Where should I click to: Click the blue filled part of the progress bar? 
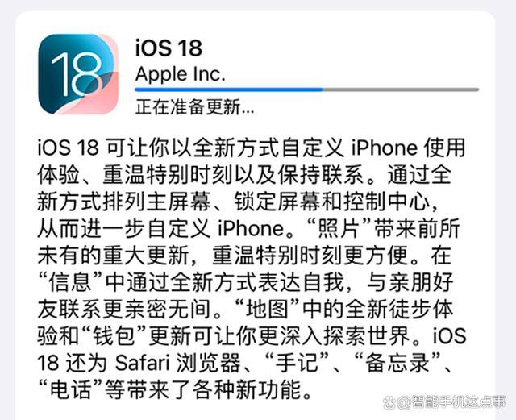tap(229, 89)
